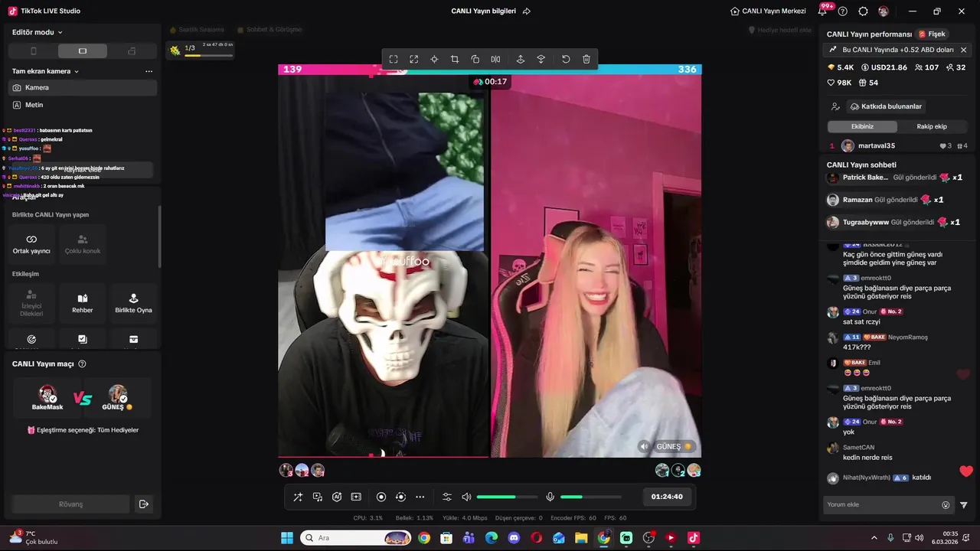Open Sohbet & Görüntüle tab
The image size is (980, 551).
tap(269, 30)
